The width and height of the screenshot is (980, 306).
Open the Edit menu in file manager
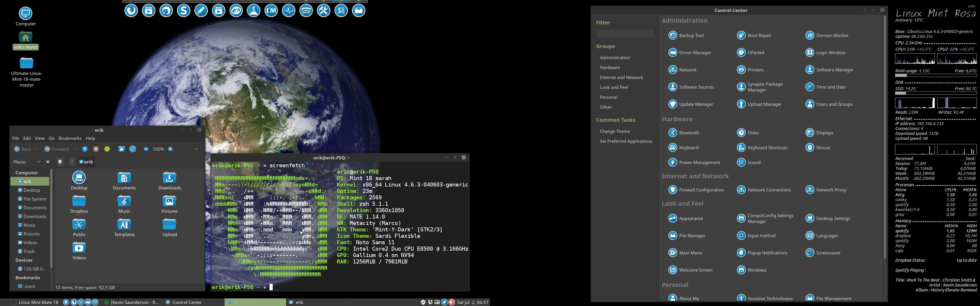tap(27, 138)
